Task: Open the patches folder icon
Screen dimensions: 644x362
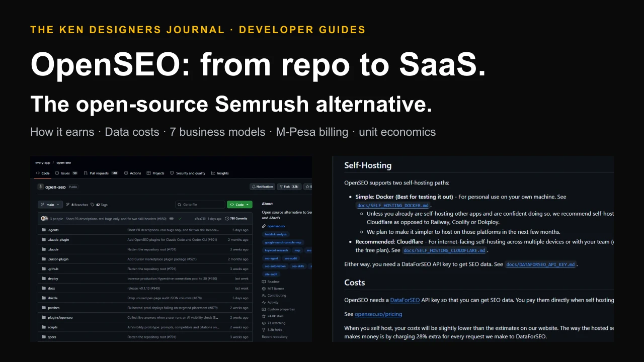Action: click(44, 308)
